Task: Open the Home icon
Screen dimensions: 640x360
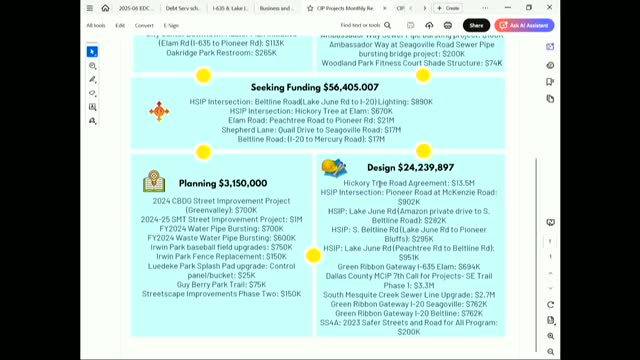Action: point(105,8)
